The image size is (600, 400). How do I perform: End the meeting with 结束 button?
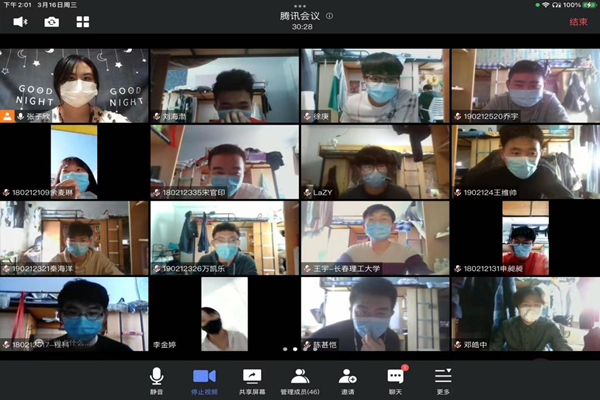click(577, 21)
